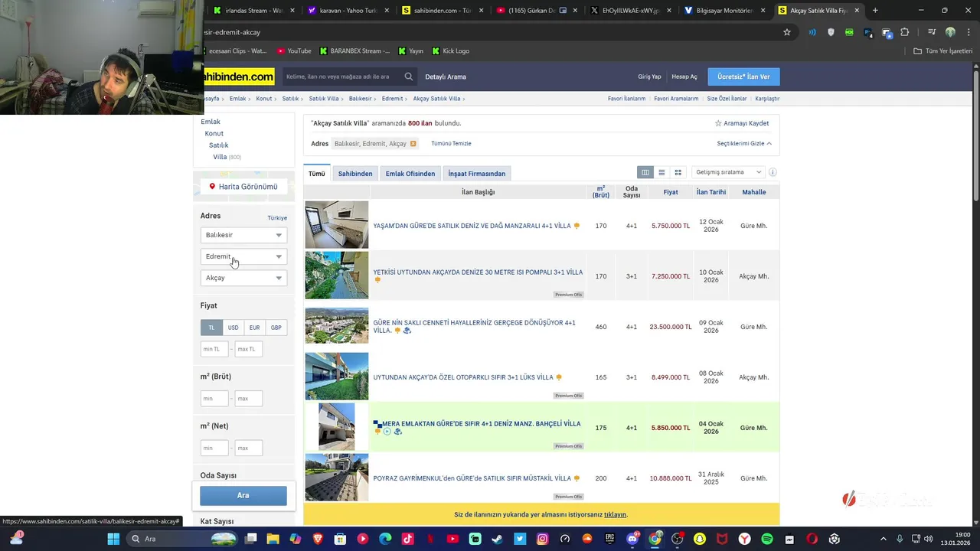Select the İnşaat Firmasından tab
Screen dimensions: 980x551
[x=477, y=174]
